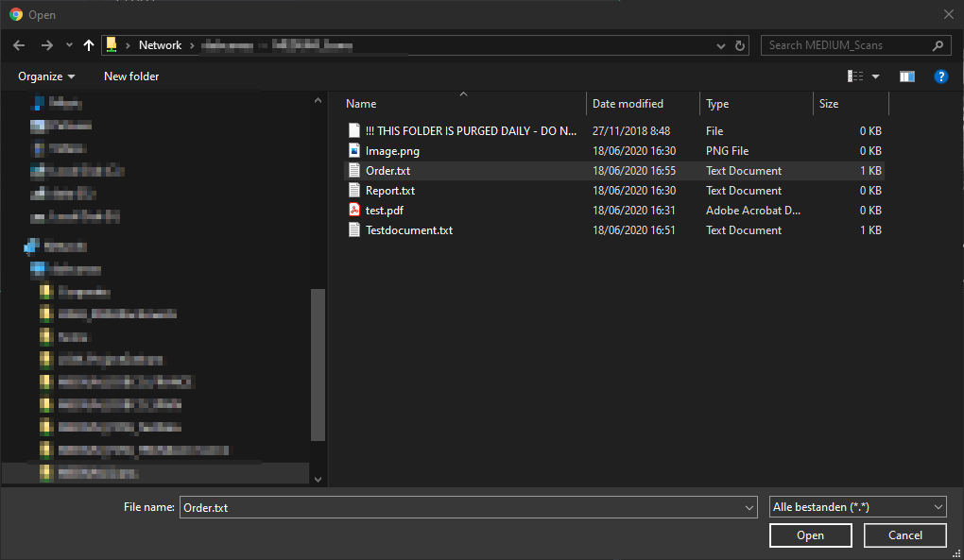
Task: Open the change view options dropdown
Action: coord(875,76)
